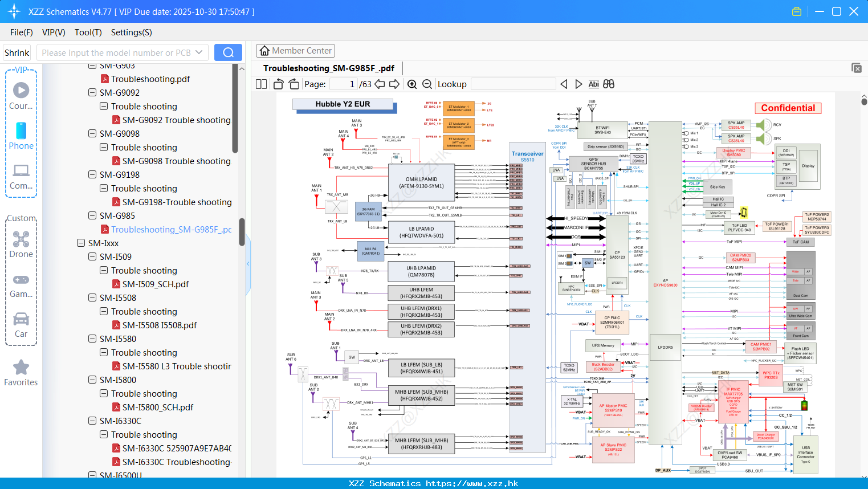Click the Lookup text field
The image size is (868, 489).
[x=513, y=84]
